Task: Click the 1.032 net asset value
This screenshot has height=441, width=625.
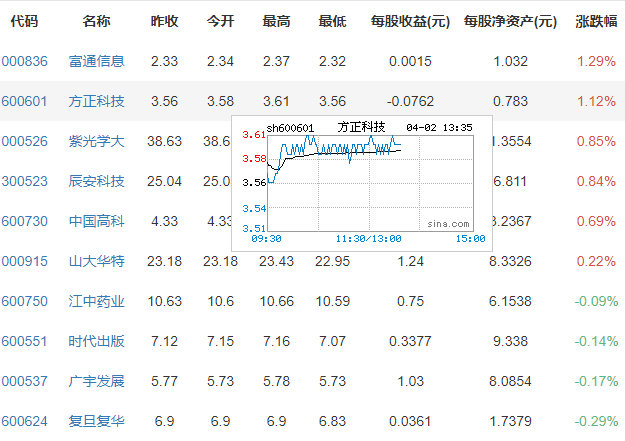Action: pyautogui.click(x=510, y=61)
